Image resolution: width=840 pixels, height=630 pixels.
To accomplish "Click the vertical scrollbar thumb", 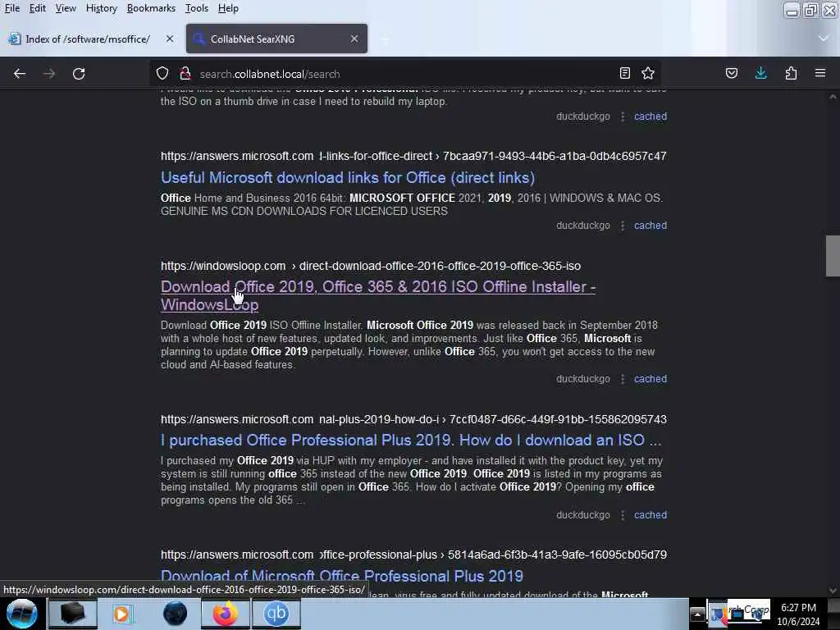I will click(833, 256).
